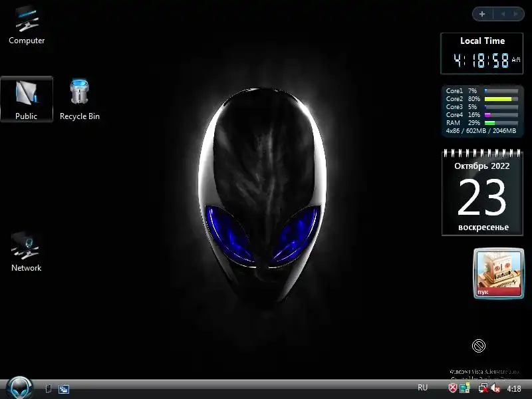The width and height of the screenshot is (532, 399).
Task: Open the Computer desktop icon
Action: coord(27,25)
